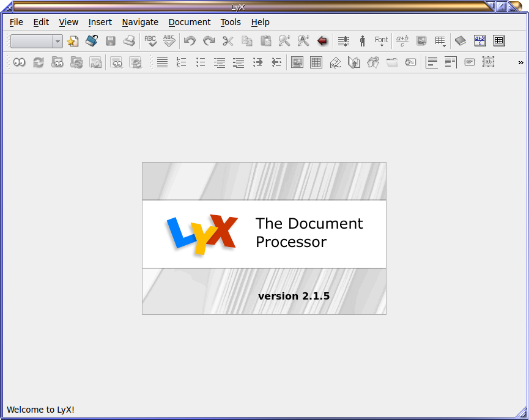Open Update other formats dropdown
Image resolution: width=529 pixels, height=420 pixels.
click(x=136, y=62)
